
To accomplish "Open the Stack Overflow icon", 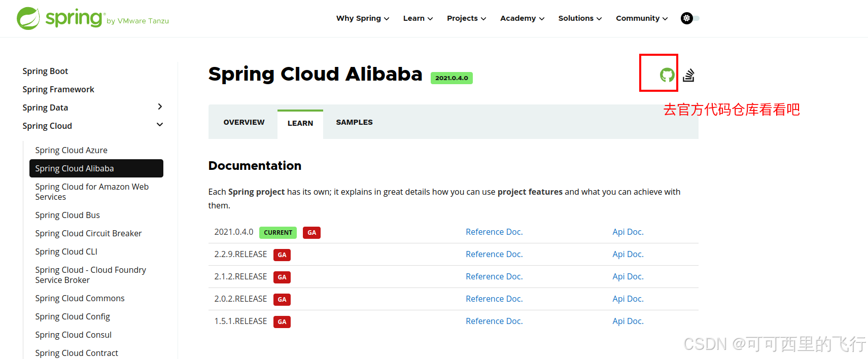I will (x=688, y=75).
